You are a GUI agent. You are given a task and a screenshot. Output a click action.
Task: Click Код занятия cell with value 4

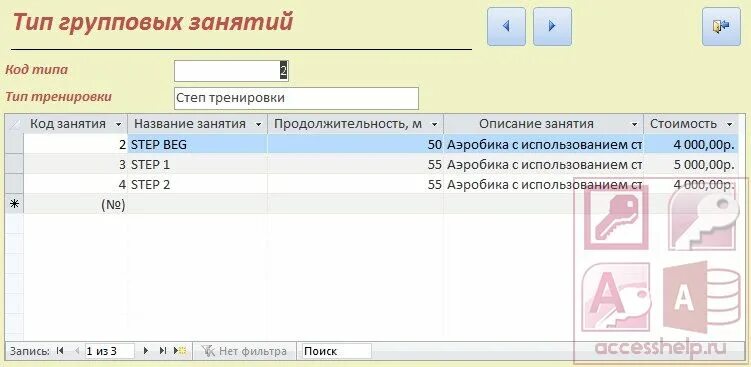(76, 184)
